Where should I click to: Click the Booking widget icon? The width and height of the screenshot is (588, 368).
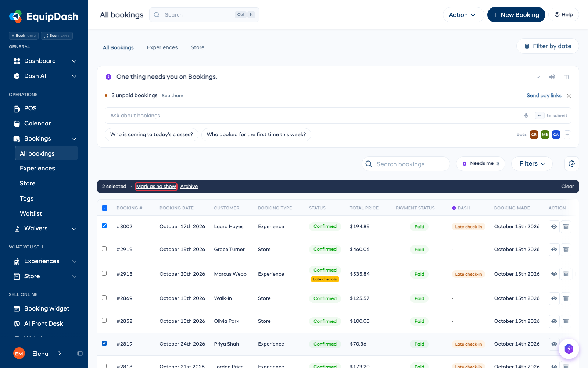[17, 309]
